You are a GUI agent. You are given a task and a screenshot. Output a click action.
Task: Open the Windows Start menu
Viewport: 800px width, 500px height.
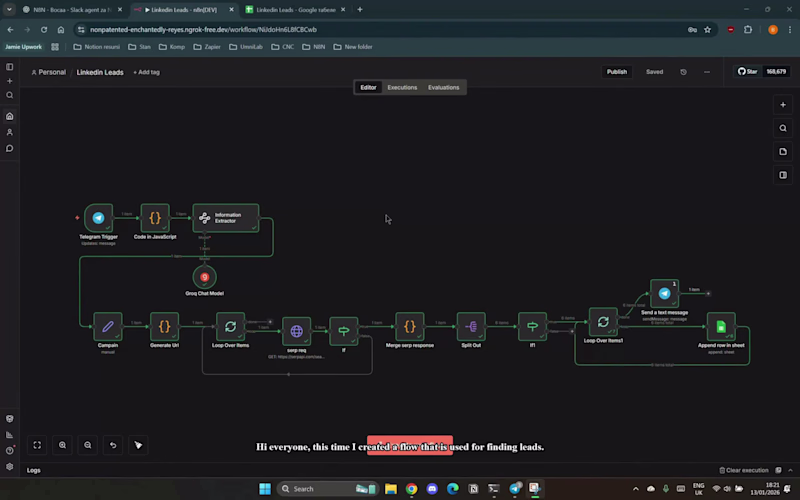point(265,489)
